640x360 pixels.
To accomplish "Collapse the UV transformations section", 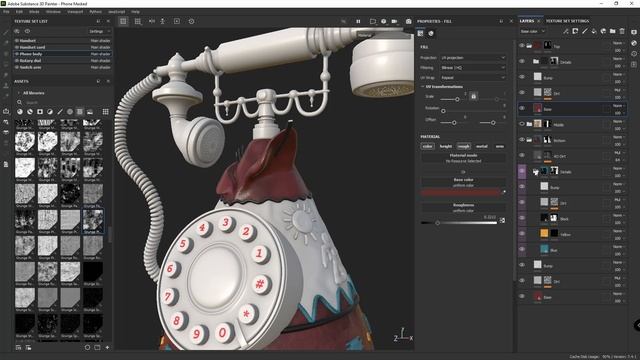I will point(423,87).
